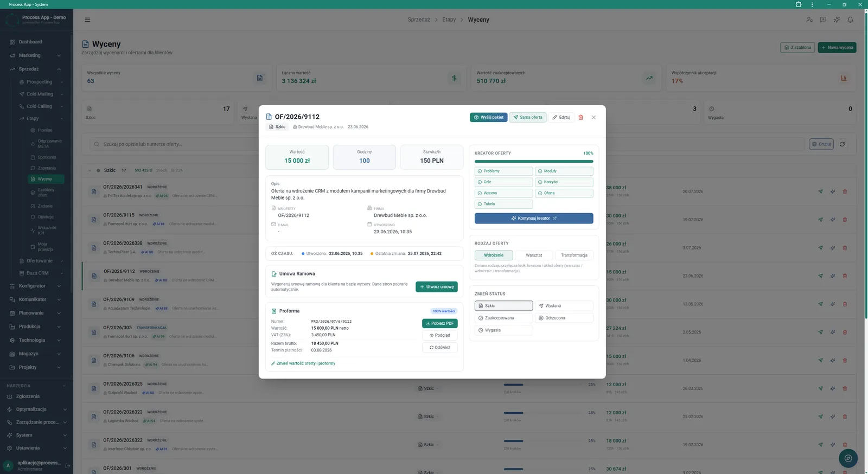The image size is (868, 474).
Task: Click Edytuj to edit the offer
Action: click(x=561, y=117)
